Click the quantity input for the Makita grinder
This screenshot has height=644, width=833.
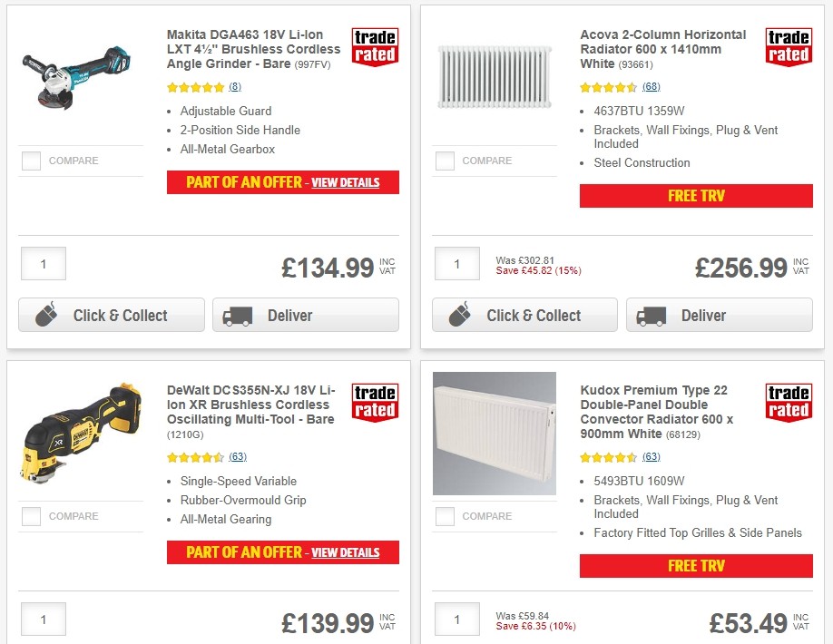[x=43, y=263]
